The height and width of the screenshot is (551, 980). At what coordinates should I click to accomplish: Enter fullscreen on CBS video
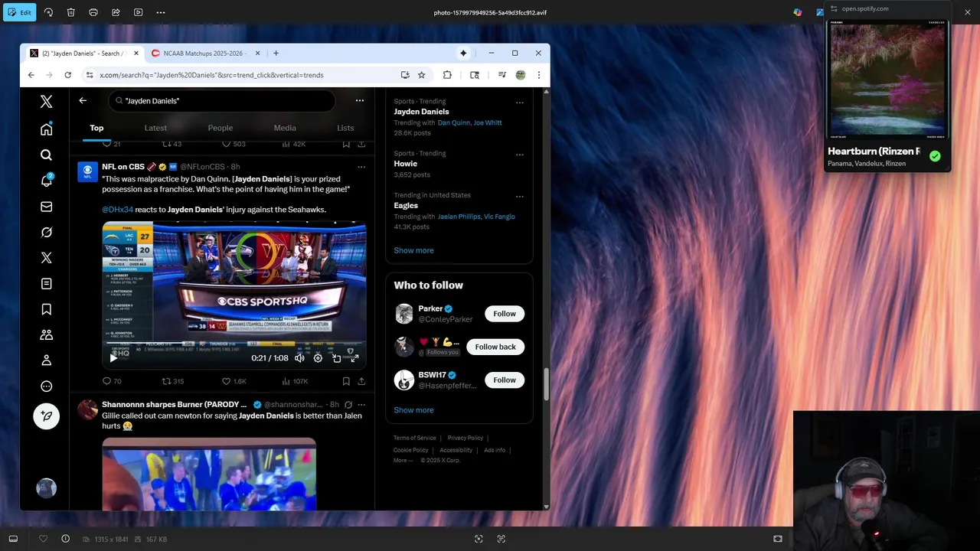coord(354,358)
